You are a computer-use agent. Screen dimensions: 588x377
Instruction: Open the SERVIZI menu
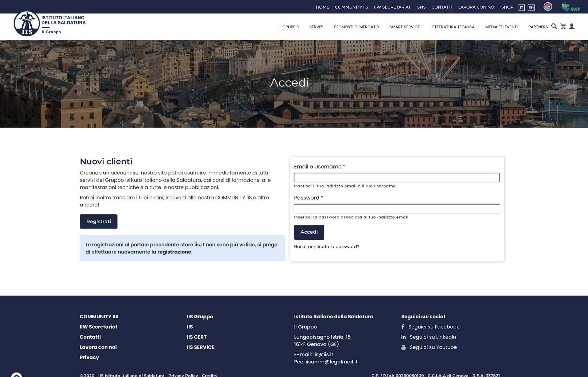[316, 27]
